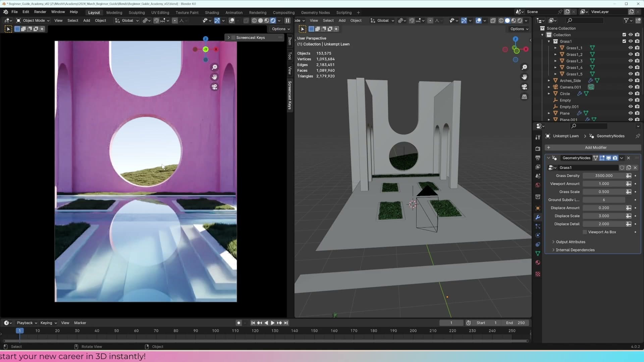Open the Material properties tab icon
The width and height of the screenshot is (644, 362).
click(x=538, y=262)
